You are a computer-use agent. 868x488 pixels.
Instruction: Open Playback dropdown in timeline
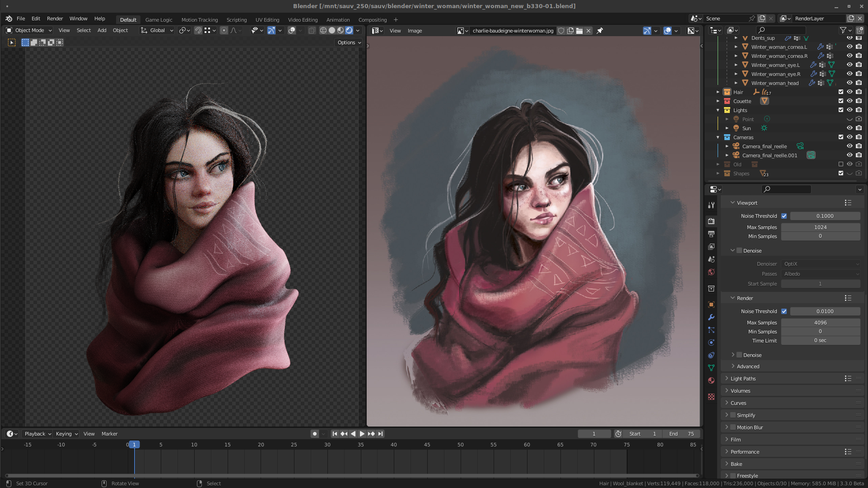[x=37, y=434]
